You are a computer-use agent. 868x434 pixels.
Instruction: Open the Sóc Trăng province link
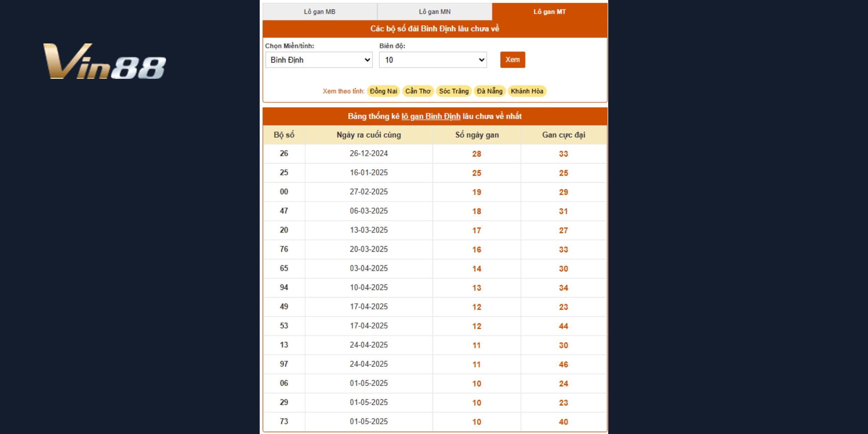click(x=454, y=91)
